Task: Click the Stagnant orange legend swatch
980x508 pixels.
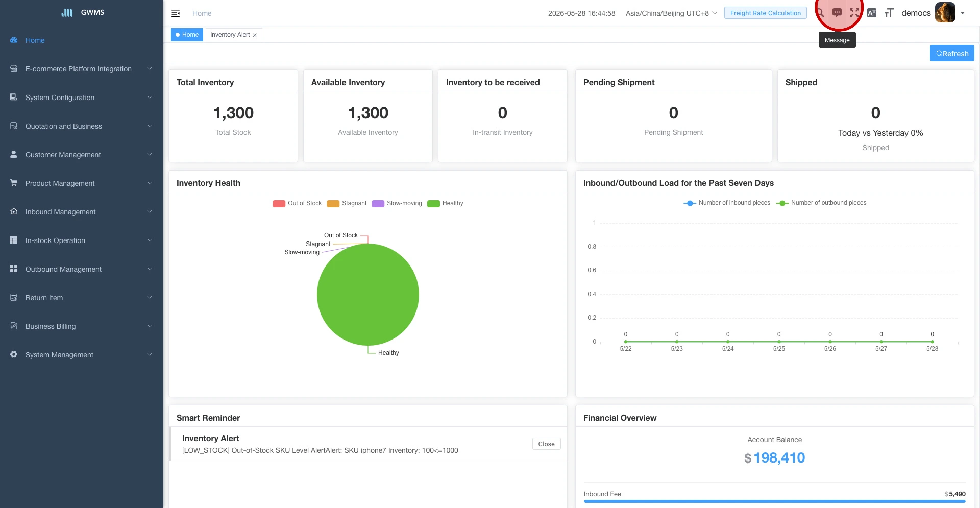Action: (333, 203)
